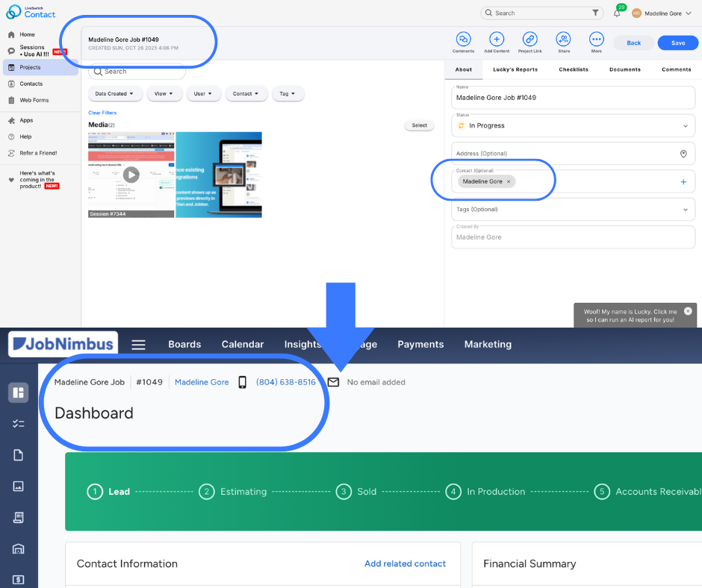Open JobNimbus photos sidebar icon
Image resolution: width=702 pixels, height=588 pixels.
(x=19, y=486)
